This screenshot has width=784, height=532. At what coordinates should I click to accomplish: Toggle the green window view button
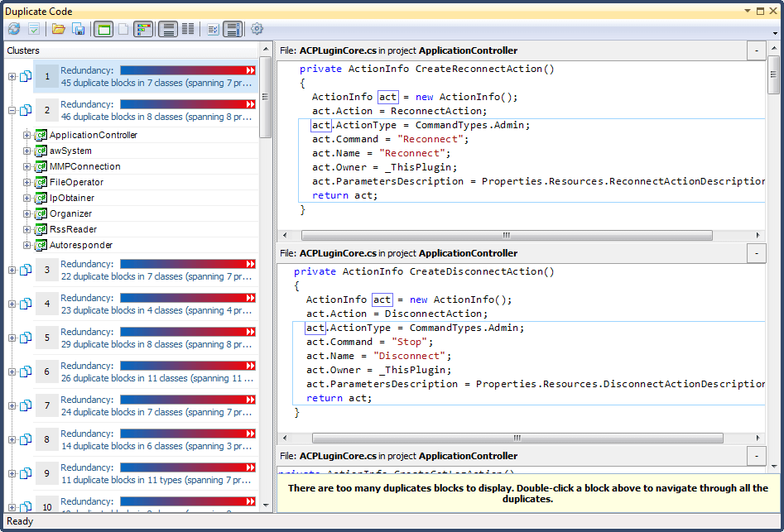point(103,29)
